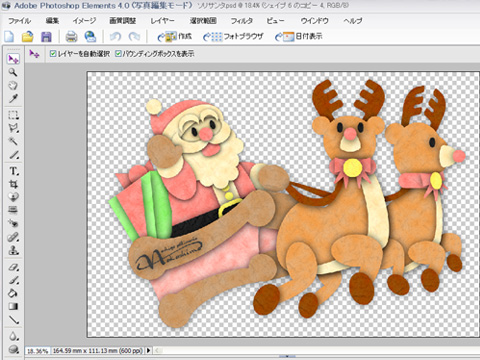
Task: Select the Eyedropper tool
Action: [13, 99]
